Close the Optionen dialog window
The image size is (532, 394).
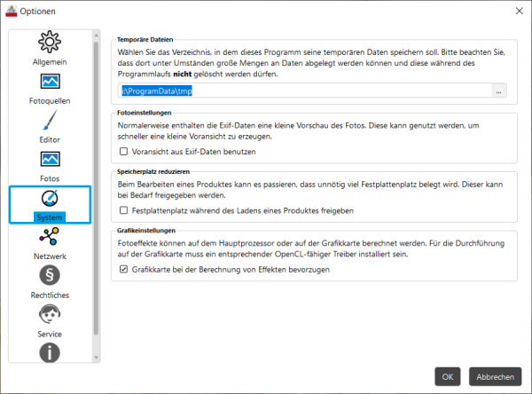(x=519, y=12)
